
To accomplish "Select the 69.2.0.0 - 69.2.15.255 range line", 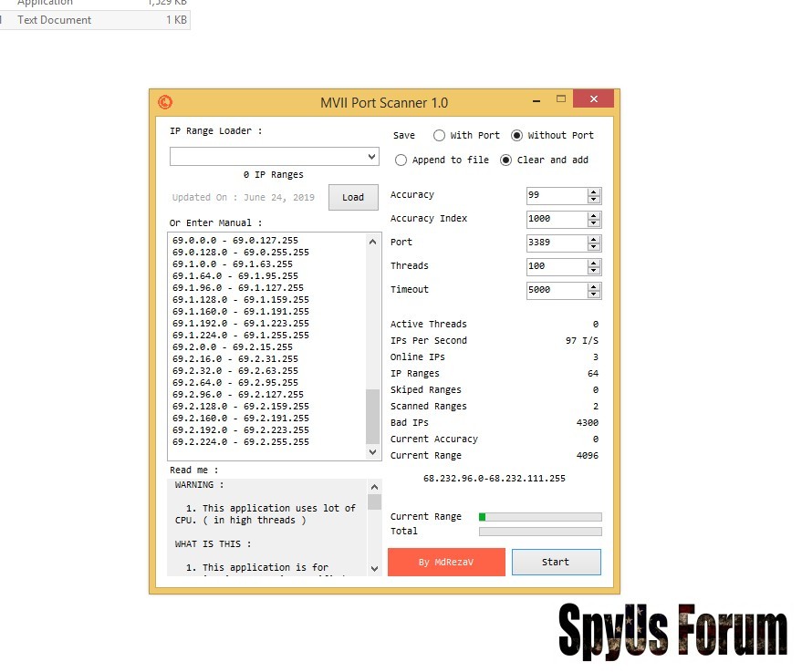I will coord(233,347).
